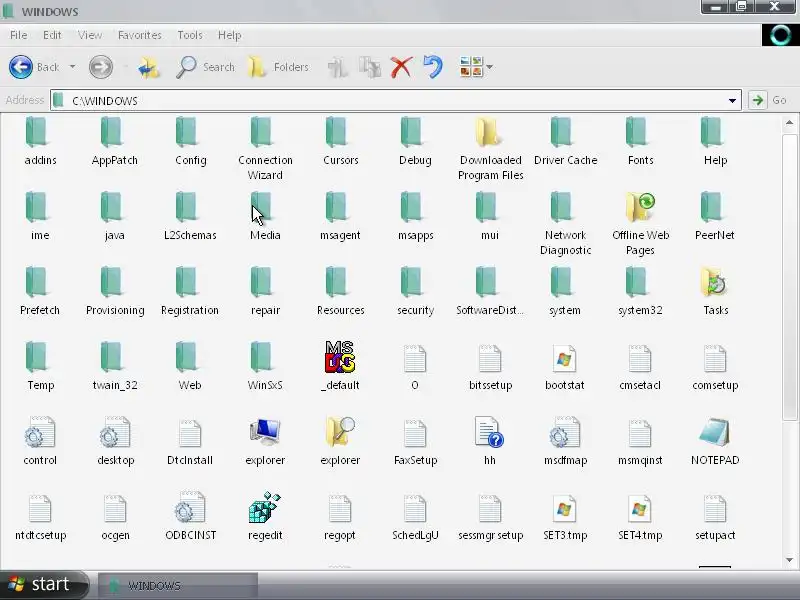Select the desktop settings file icon
Image resolution: width=800 pixels, height=600 pixels.
pos(115,433)
